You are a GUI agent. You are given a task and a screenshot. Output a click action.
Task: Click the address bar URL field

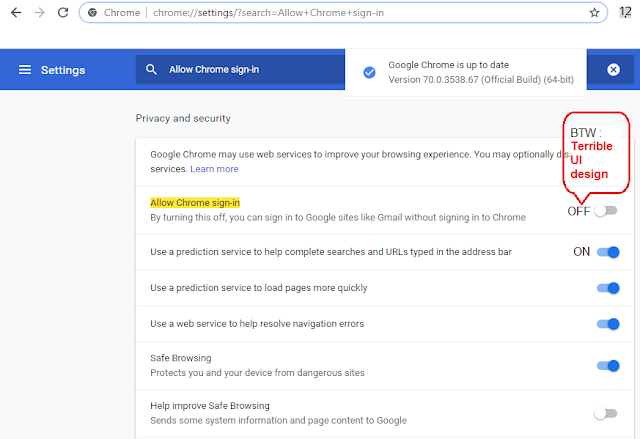point(343,13)
